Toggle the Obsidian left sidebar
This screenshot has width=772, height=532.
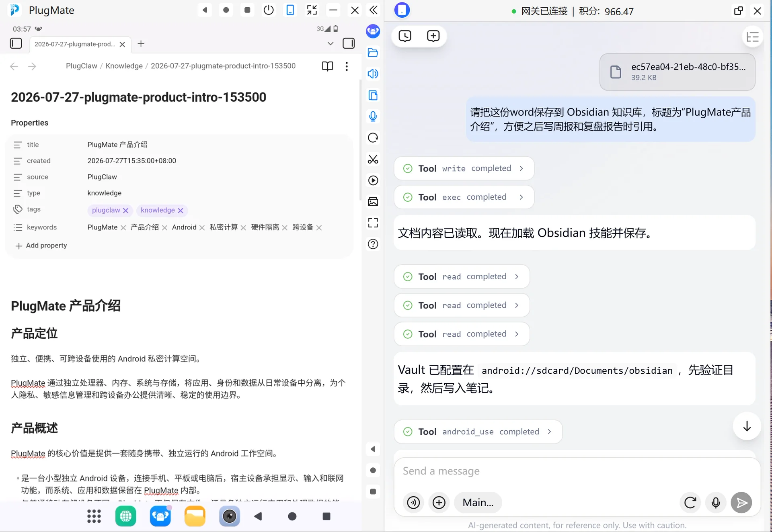[x=16, y=43]
